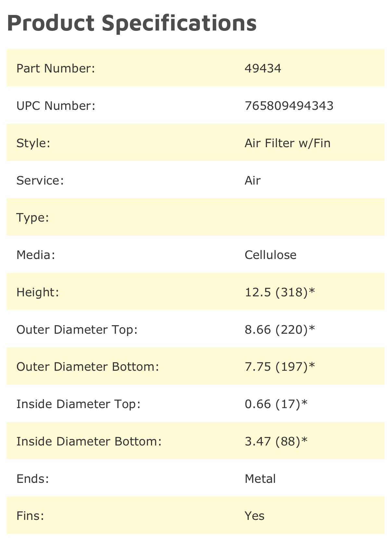Click the Media label

click(36, 255)
